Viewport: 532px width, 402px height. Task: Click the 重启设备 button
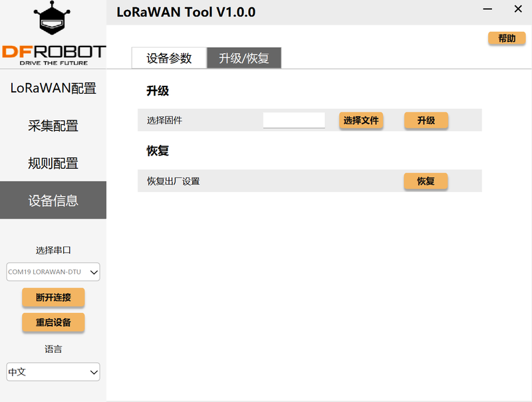(x=53, y=322)
